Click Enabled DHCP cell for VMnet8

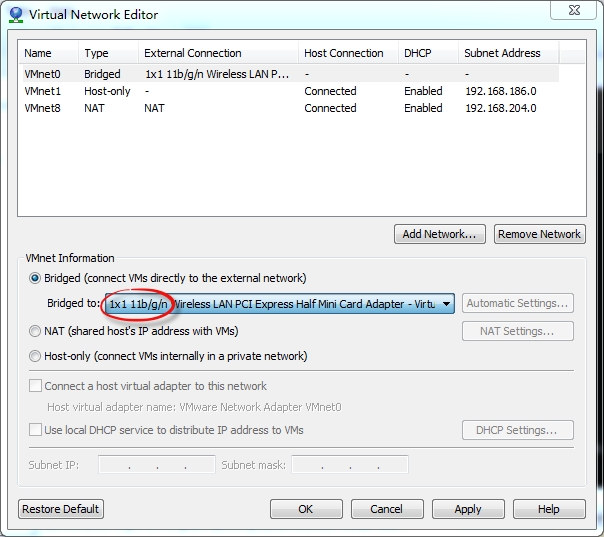coord(423,108)
